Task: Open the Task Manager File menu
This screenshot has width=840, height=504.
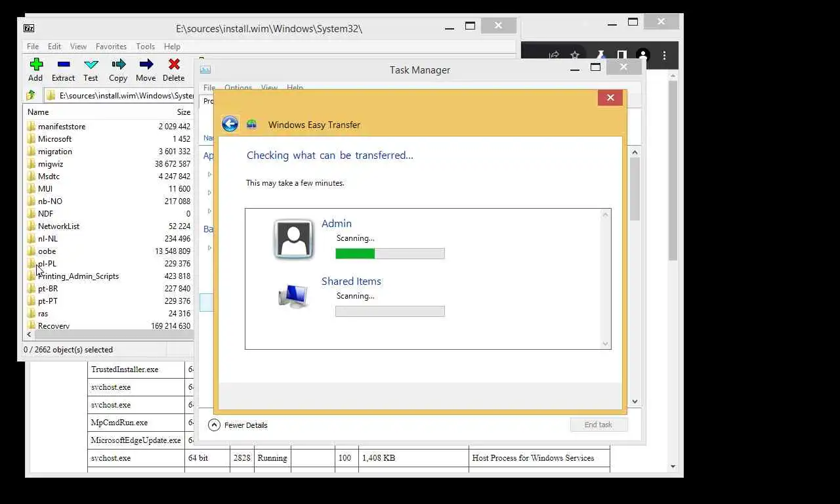Action: [x=209, y=87]
